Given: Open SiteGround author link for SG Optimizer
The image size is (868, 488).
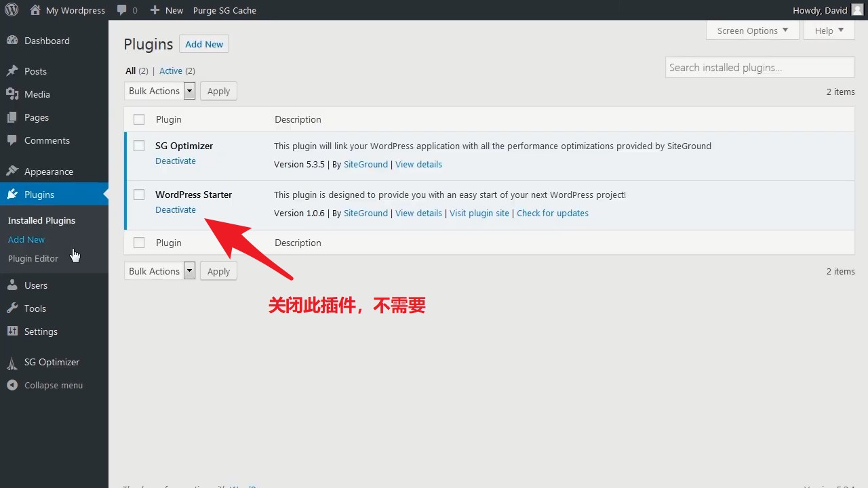Looking at the screenshot, I should click(x=366, y=164).
